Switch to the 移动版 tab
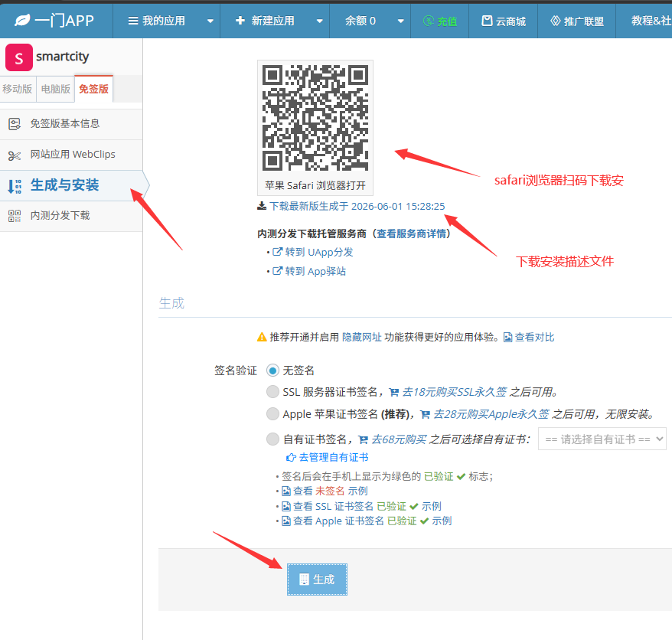The height and width of the screenshot is (640, 672). coord(18,89)
